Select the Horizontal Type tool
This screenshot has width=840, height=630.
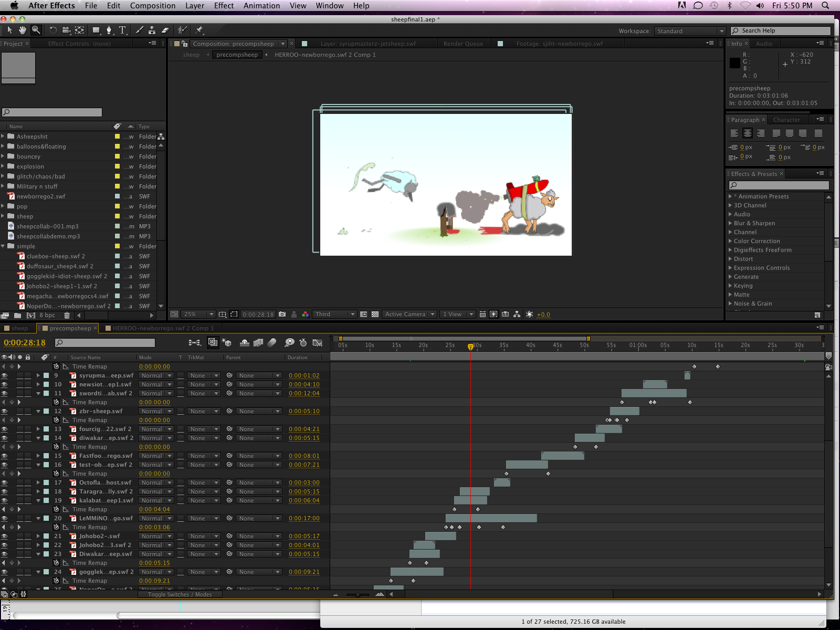tap(122, 30)
